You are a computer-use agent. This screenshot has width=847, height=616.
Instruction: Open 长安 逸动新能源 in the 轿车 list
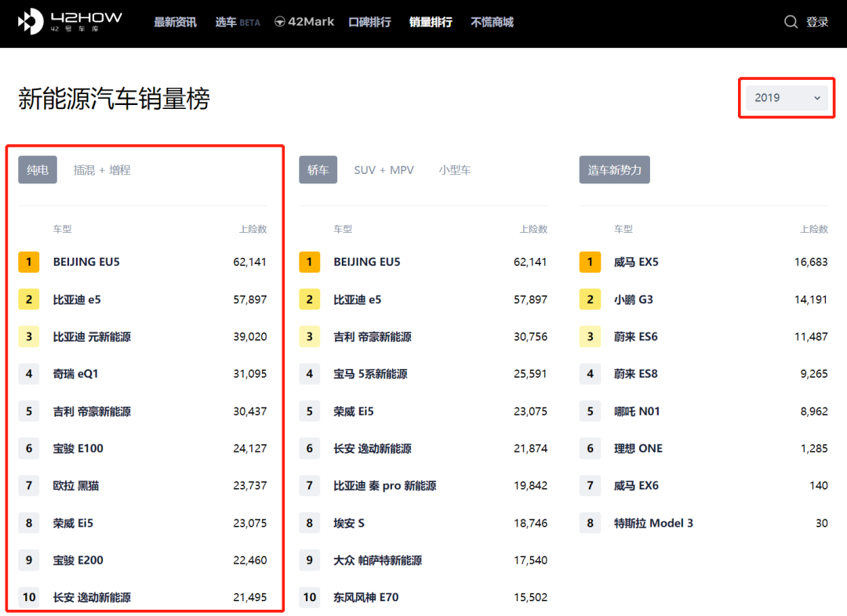pyautogui.click(x=373, y=448)
